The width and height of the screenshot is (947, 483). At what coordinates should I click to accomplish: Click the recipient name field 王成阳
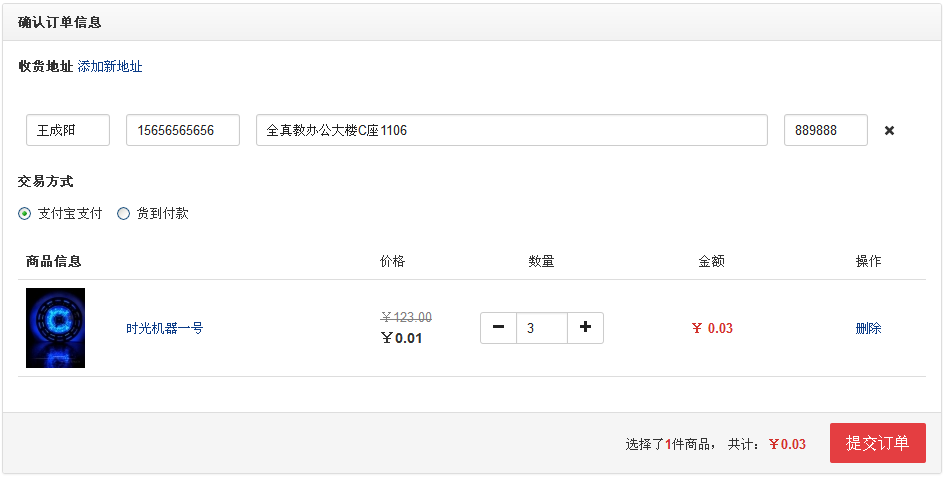click(x=67, y=130)
